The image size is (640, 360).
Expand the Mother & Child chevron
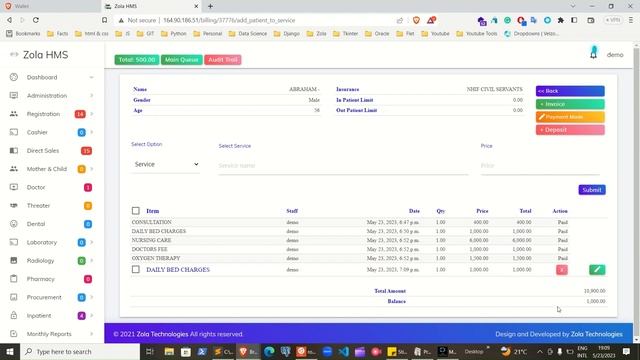91,169
